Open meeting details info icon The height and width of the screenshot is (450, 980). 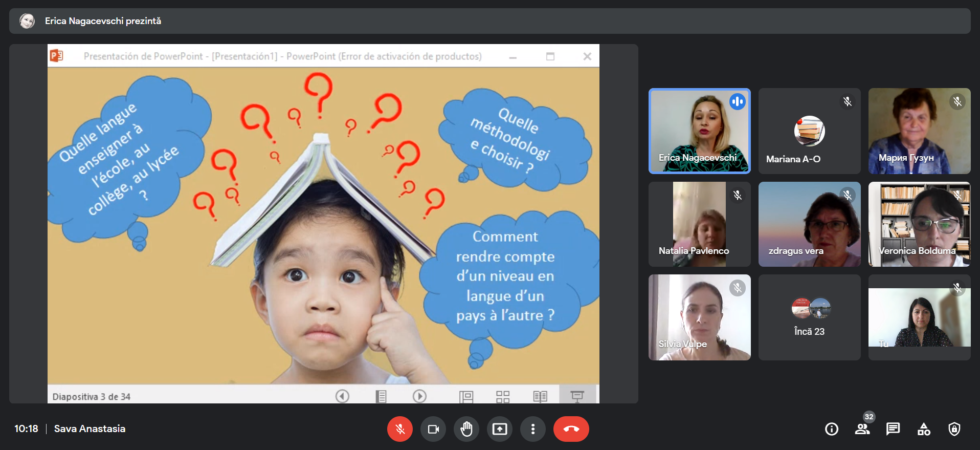click(832, 429)
